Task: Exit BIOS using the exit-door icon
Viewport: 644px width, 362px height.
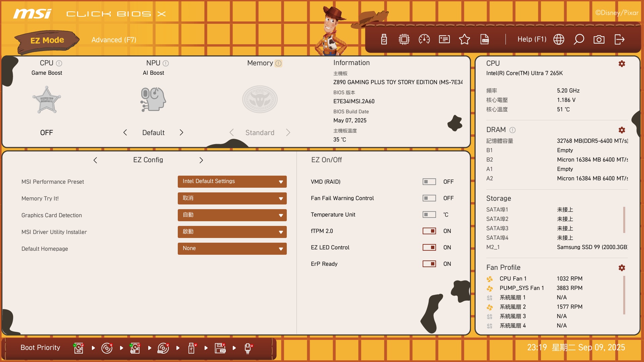Action: pos(620,40)
